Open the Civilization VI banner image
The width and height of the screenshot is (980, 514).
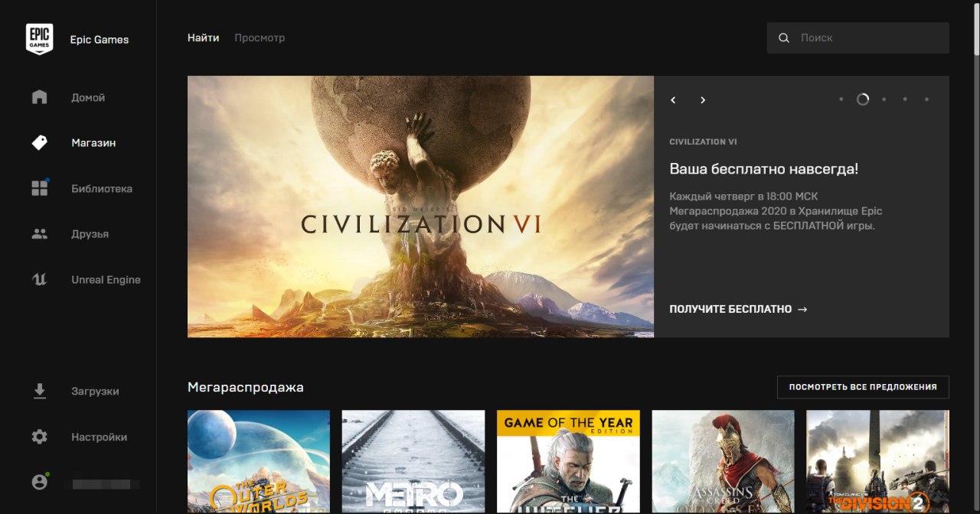[x=420, y=207]
